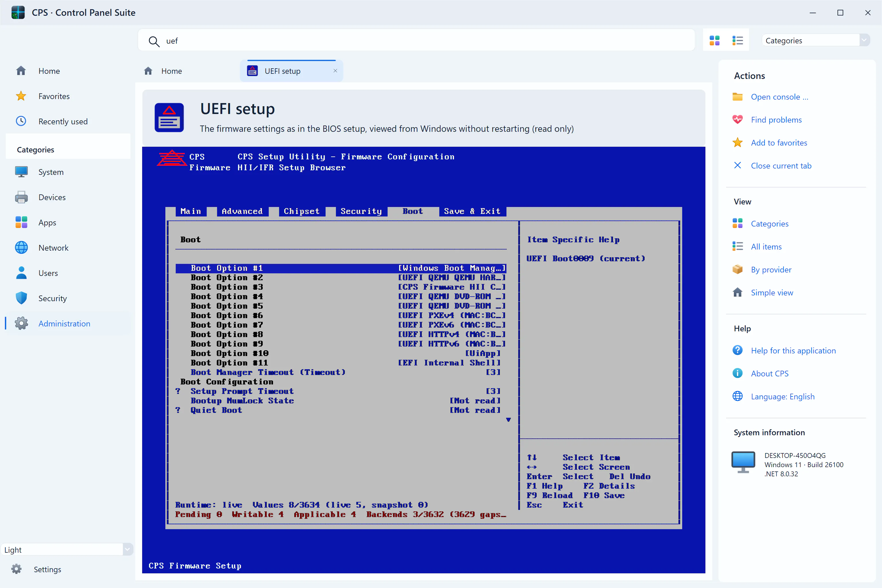
Task: Select the Bootup NumLock State row
Action: tap(341, 401)
